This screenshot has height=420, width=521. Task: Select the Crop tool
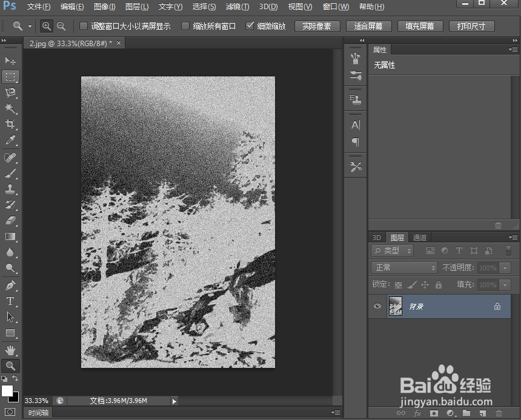pos(10,124)
